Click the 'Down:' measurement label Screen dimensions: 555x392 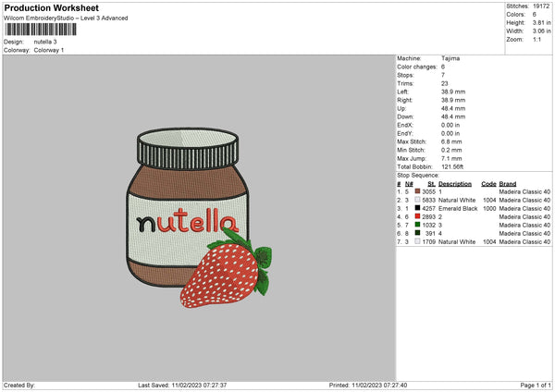405,116
